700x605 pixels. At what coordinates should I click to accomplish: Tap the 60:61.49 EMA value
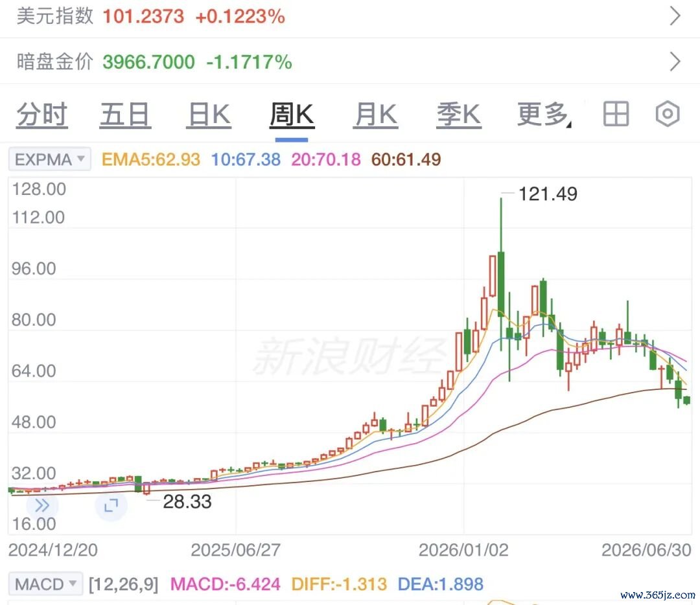[x=406, y=159]
